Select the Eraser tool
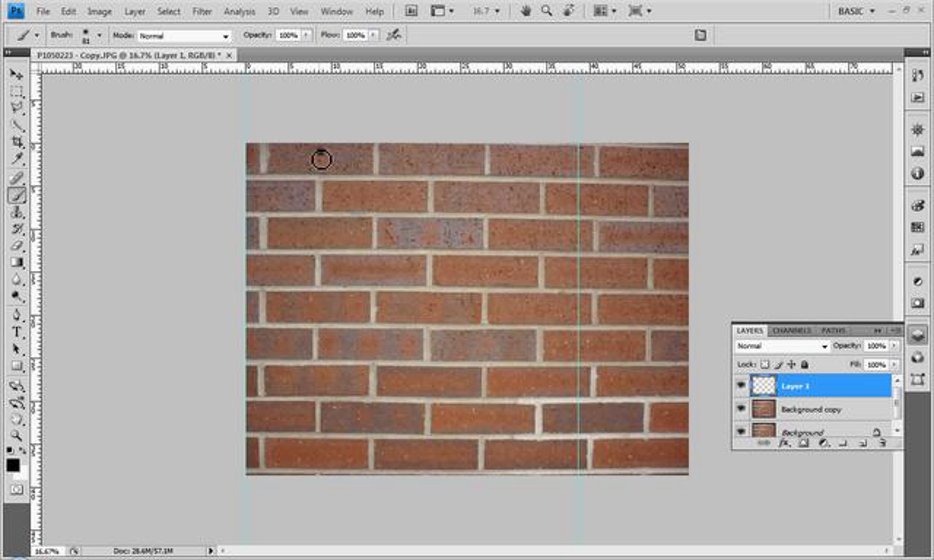The width and height of the screenshot is (934, 560). tap(17, 245)
